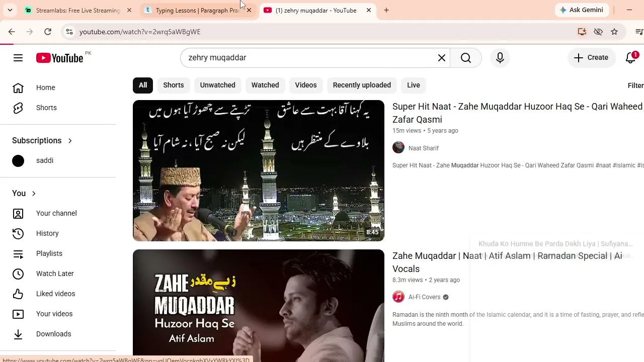Open Liked videos in the sidebar

tap(58, 294)
